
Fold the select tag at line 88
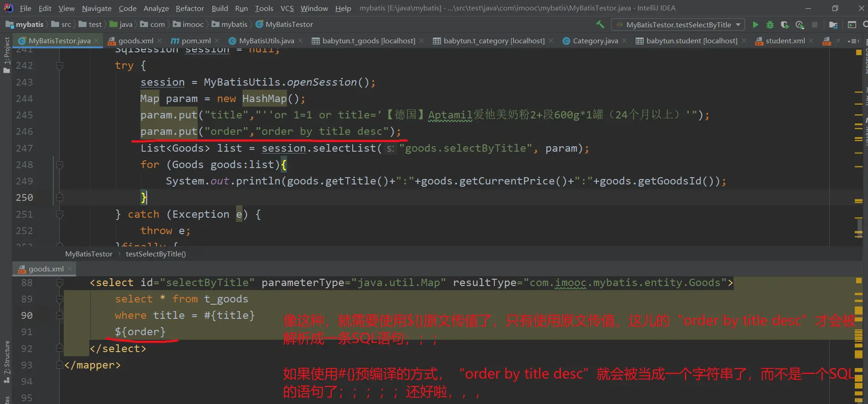click(x=59, y=283)
